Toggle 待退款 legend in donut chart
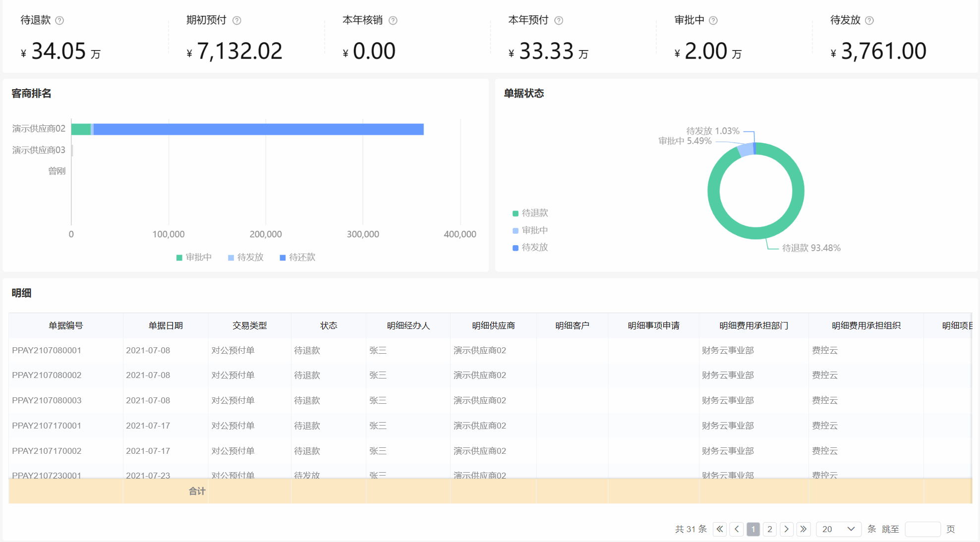Viewport: 980px width, 542px height. point(530,213)
